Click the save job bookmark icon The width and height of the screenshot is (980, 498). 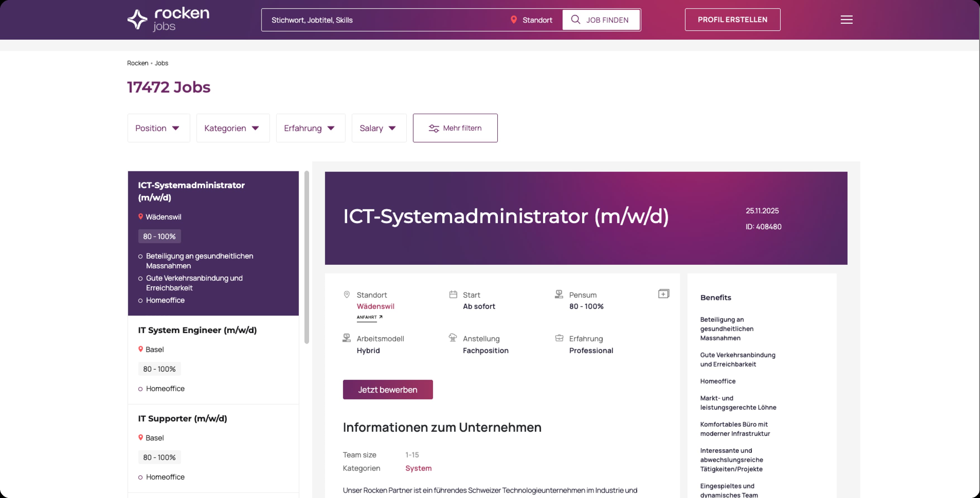pos(663,294)
